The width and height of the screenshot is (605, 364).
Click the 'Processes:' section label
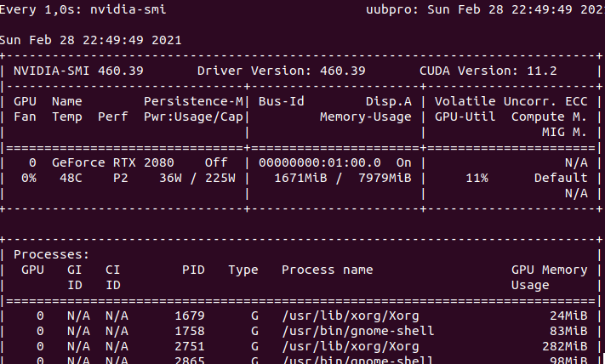(x=52, y=254)
